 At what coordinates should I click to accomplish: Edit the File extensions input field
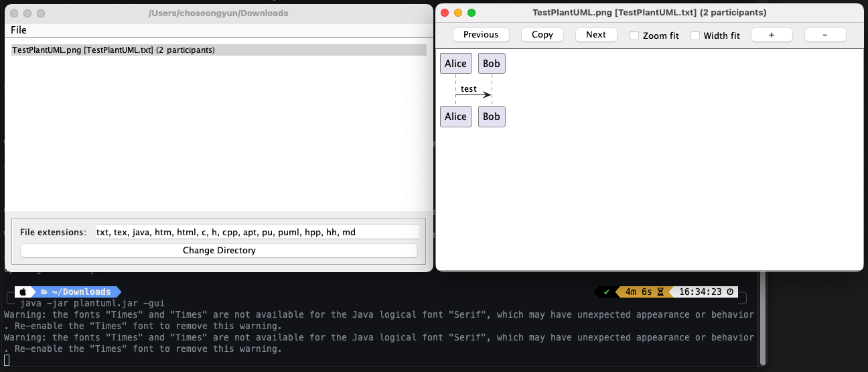(x=257, y=232)
